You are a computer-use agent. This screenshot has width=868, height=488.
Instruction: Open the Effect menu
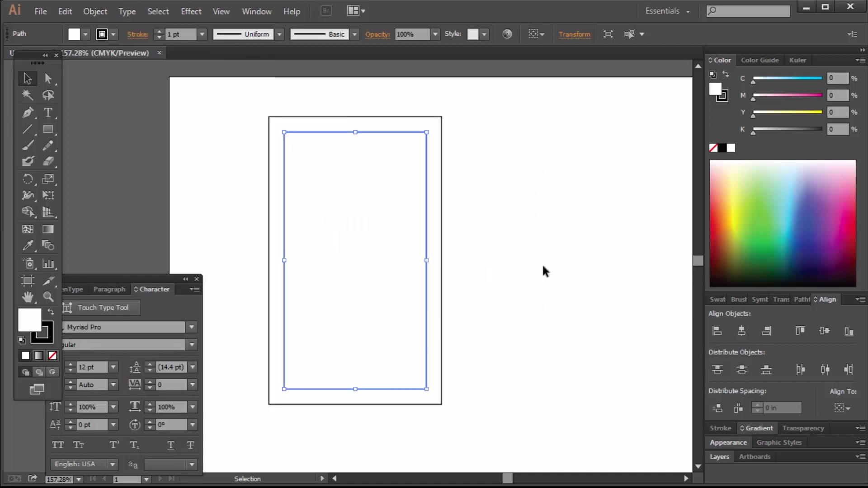coord(191,11)
